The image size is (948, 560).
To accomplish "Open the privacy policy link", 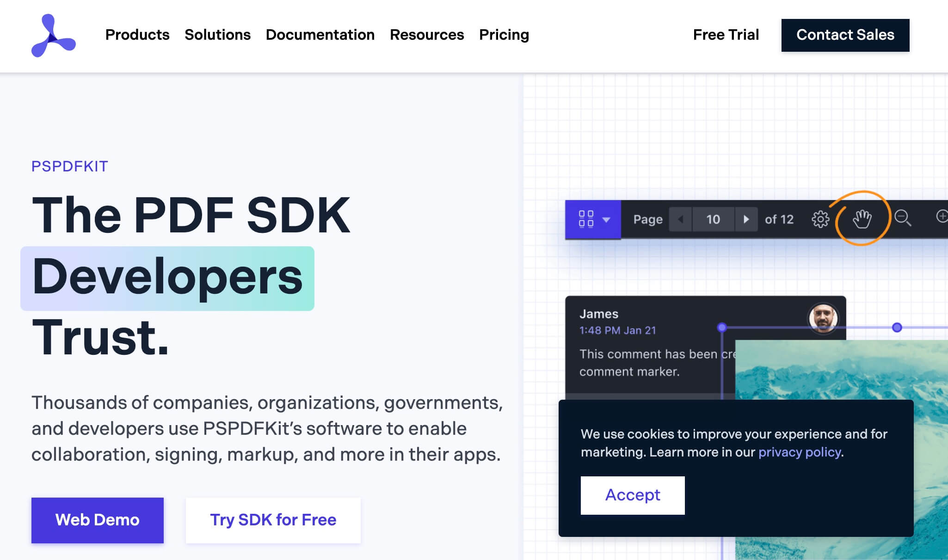I will tap(799, 452).
